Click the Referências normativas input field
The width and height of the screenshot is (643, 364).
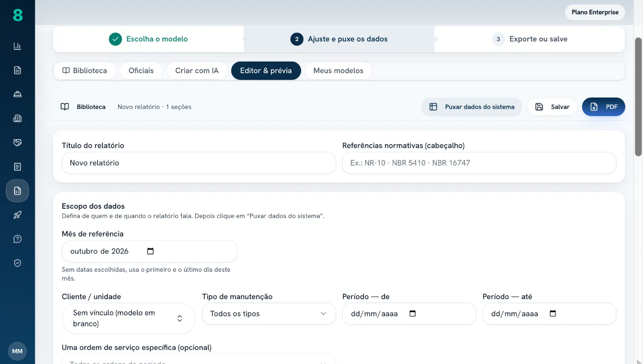479,163
